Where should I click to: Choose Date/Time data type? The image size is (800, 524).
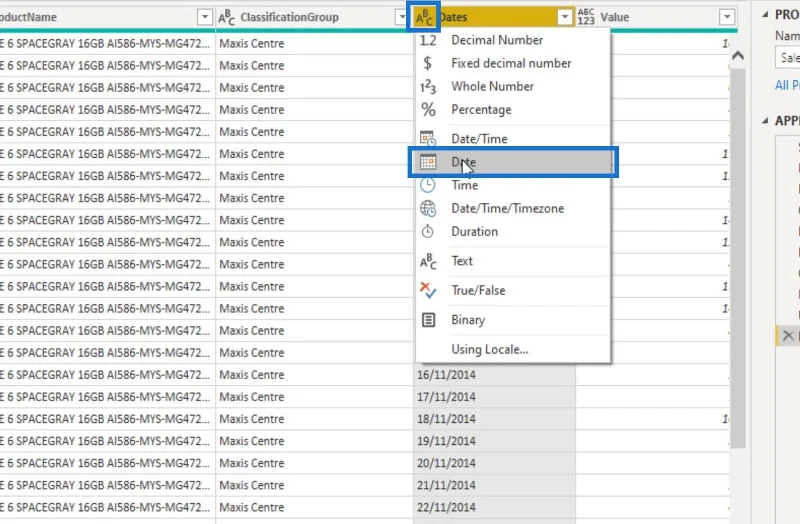[x=513, y=139]
